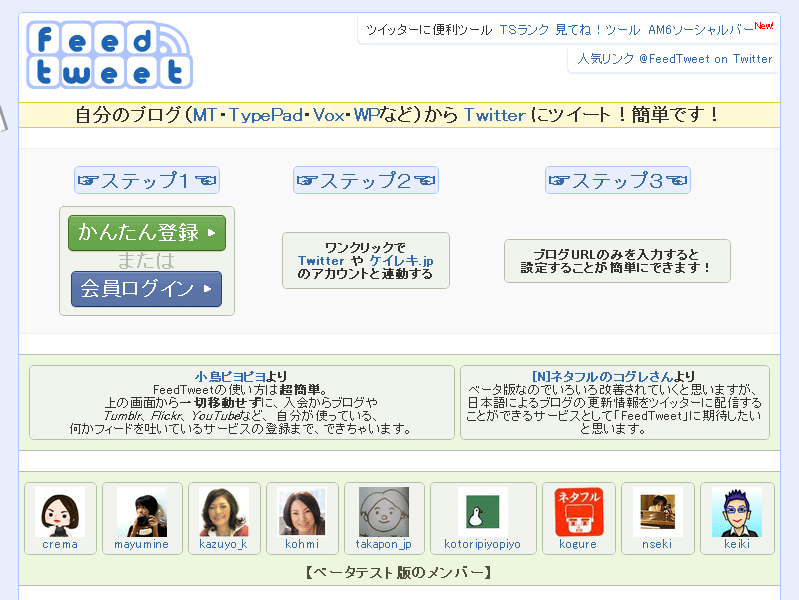Click ツイッターに便利ツール label

pos(429,30)
